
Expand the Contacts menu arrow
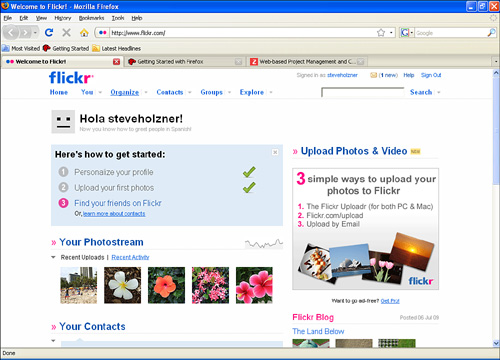tap(190, 92)
